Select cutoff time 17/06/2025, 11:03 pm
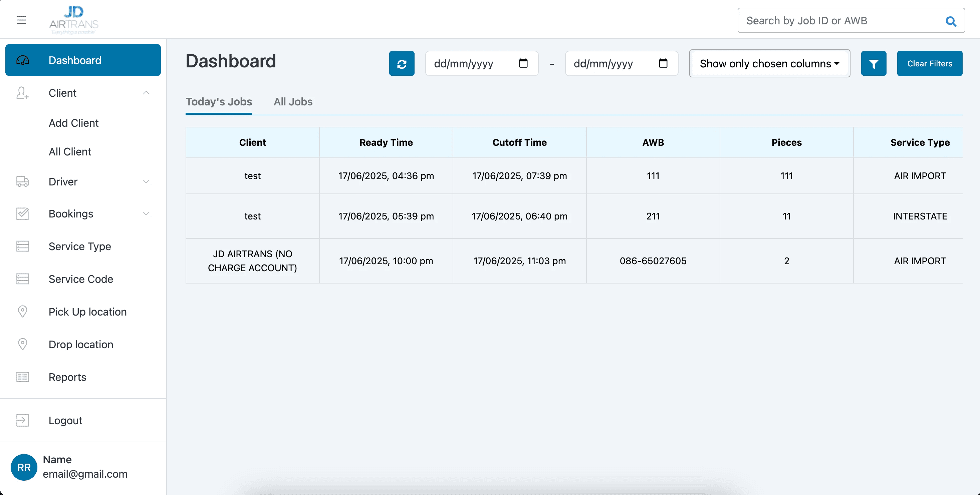The height and width of the screenshot is (495, 980). click(519, 261)
